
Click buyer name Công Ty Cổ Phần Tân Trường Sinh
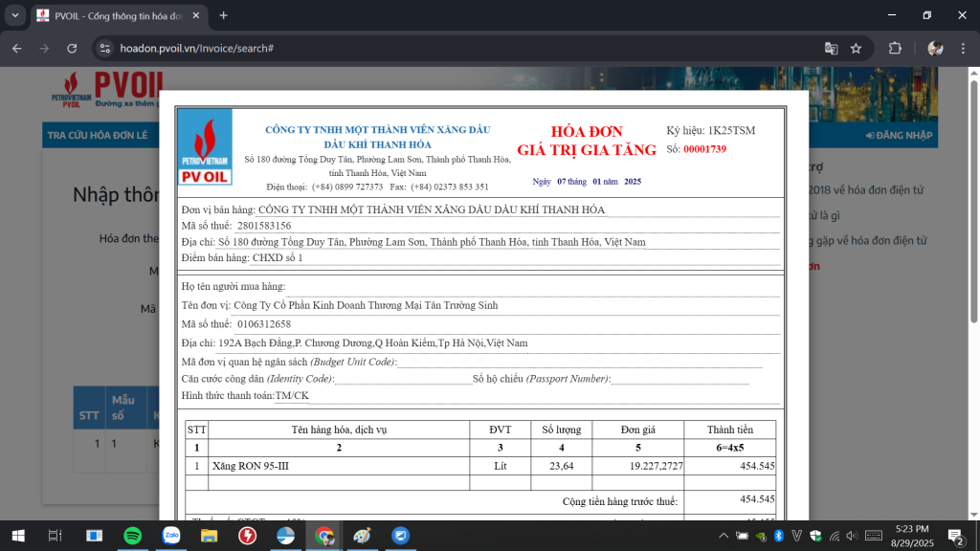click(x=366, y=305)
